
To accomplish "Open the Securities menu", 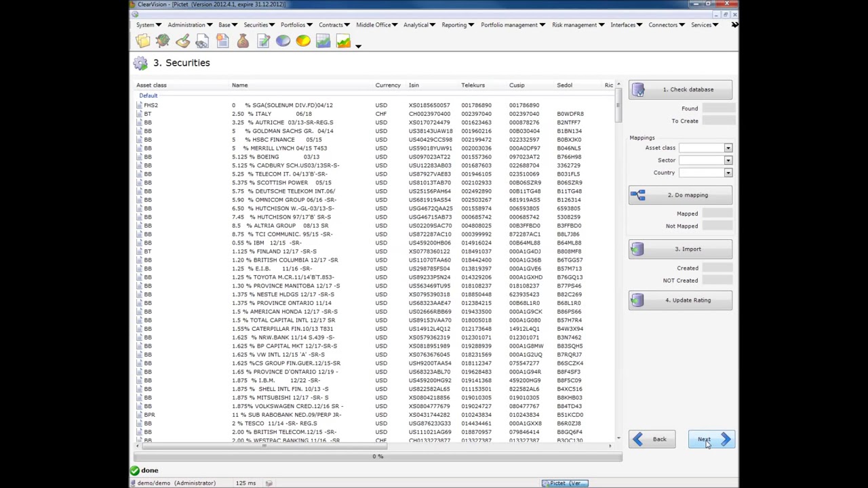I will (259, 25).
